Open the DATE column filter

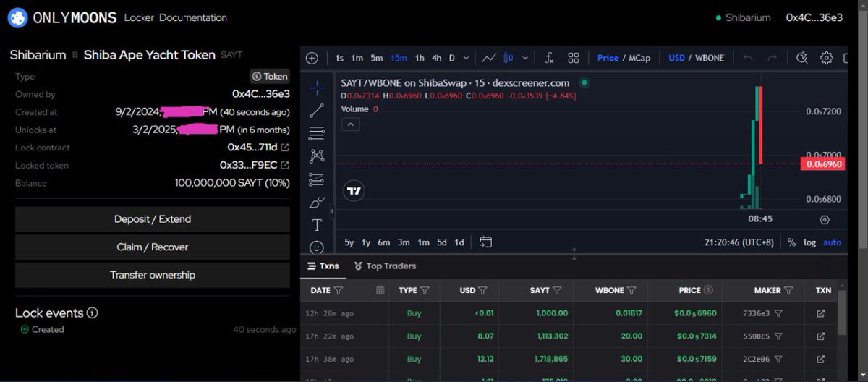339,290
